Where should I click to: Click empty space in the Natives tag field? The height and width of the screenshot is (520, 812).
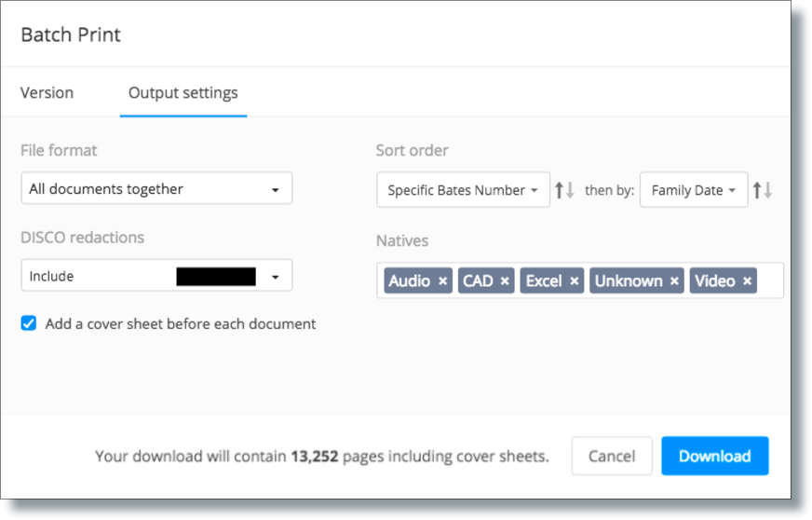(769, 281)
